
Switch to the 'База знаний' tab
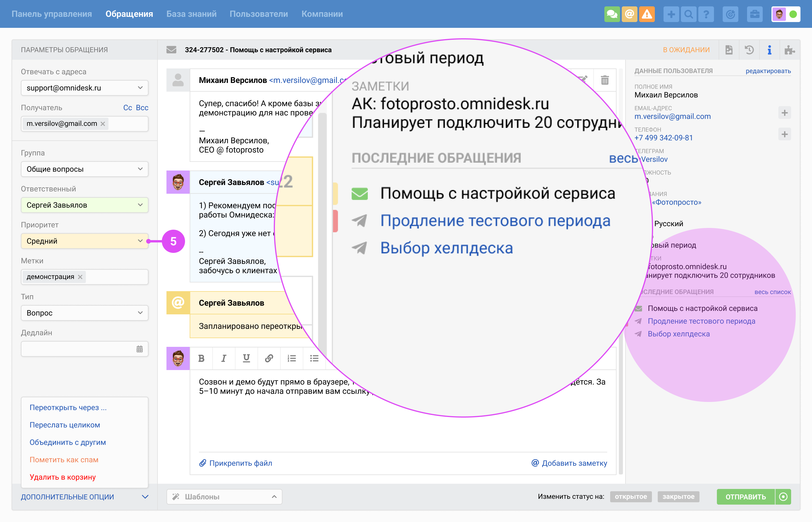(191, 14)
